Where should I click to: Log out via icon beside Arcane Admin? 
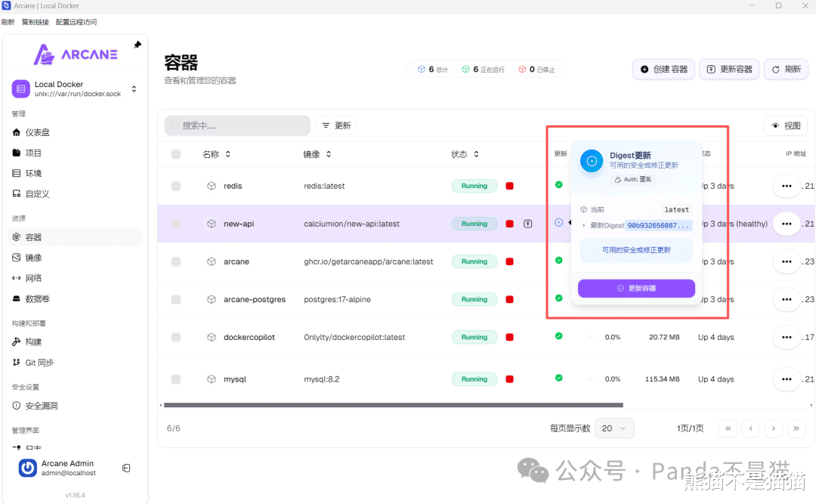click(126, 468)
